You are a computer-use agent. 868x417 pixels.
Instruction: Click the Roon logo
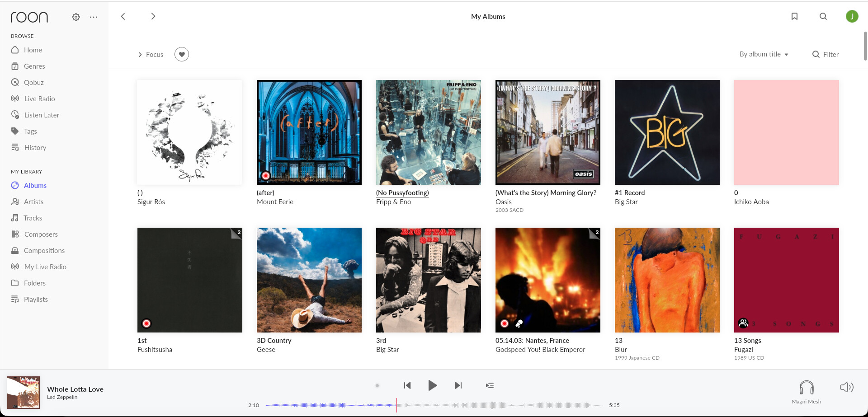[29, 17]
